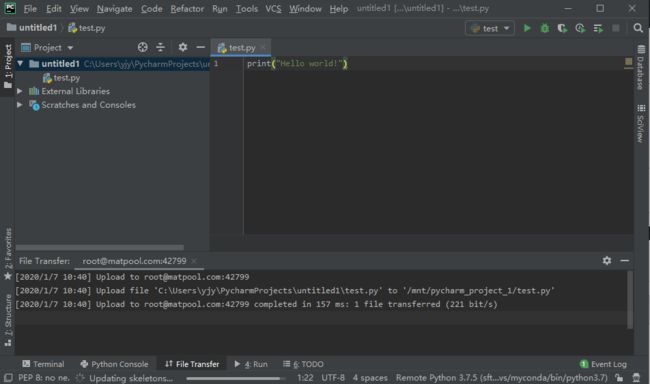Open the test run configuration dropdown
Image resolution: width=650 pixels, height=384 pixels.
tap(490, 28)
